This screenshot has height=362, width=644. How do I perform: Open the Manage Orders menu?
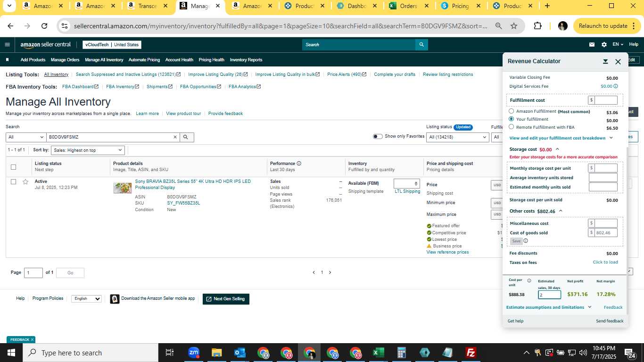(65, 60)
